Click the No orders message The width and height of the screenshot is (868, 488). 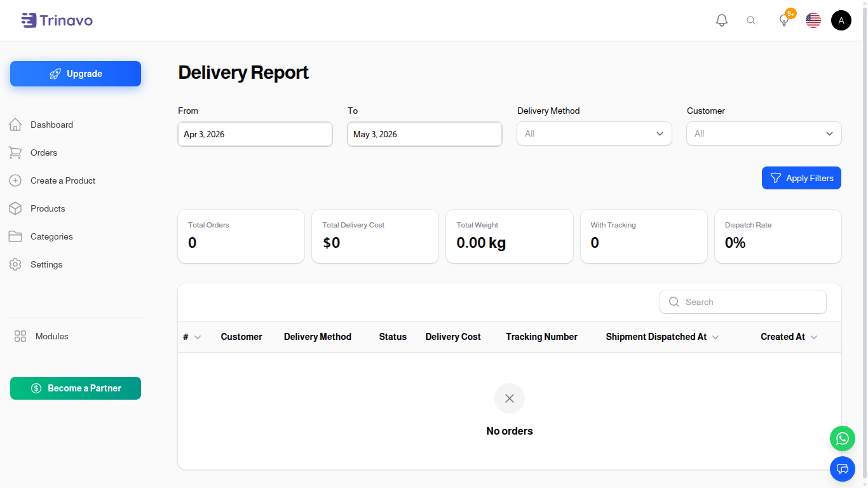point(510,431)
